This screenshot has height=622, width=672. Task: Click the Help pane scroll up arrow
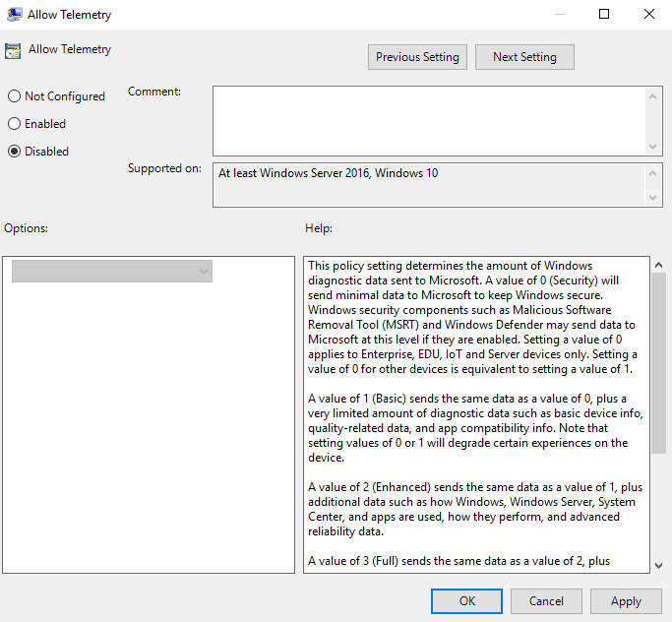coord(658,265)
